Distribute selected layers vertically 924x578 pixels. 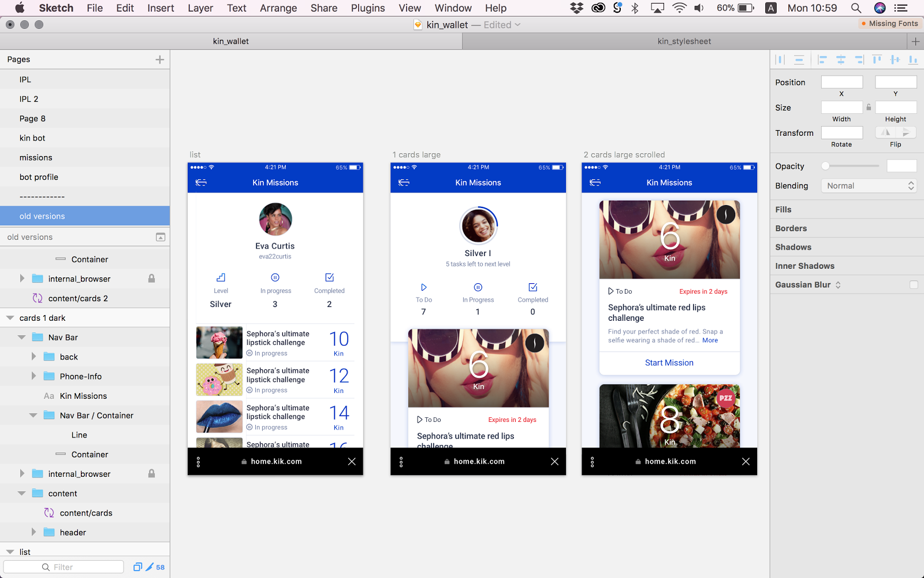coord(799,60)
